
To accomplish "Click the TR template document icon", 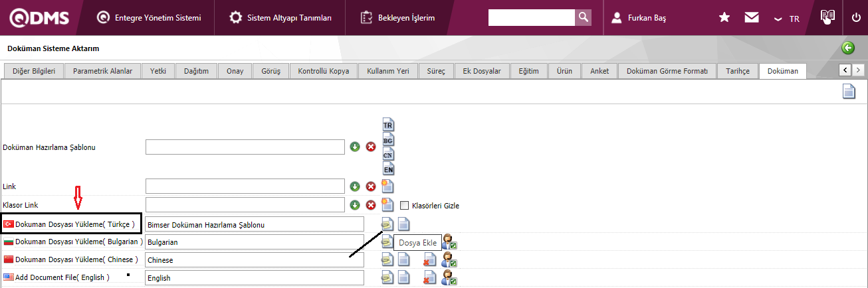I will click(389, 124).
